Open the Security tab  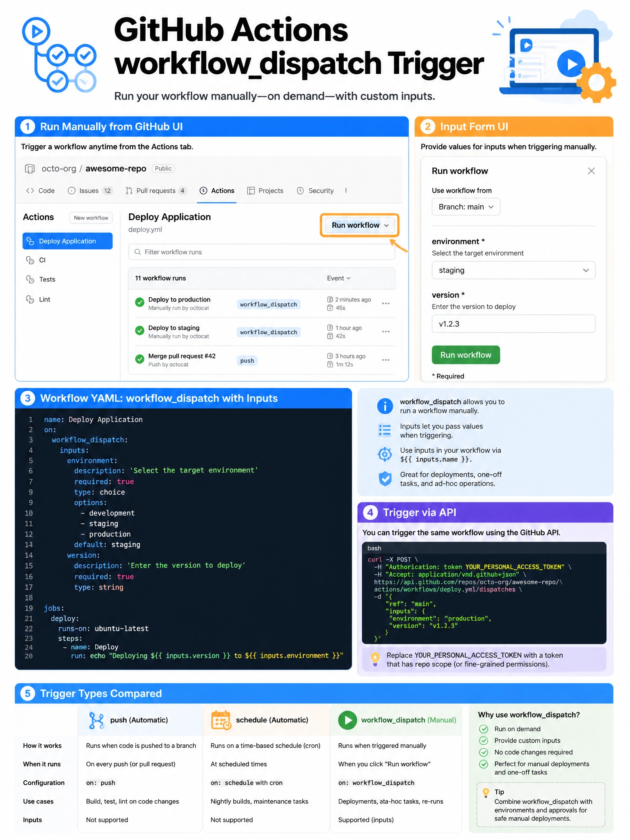(315, 191)
